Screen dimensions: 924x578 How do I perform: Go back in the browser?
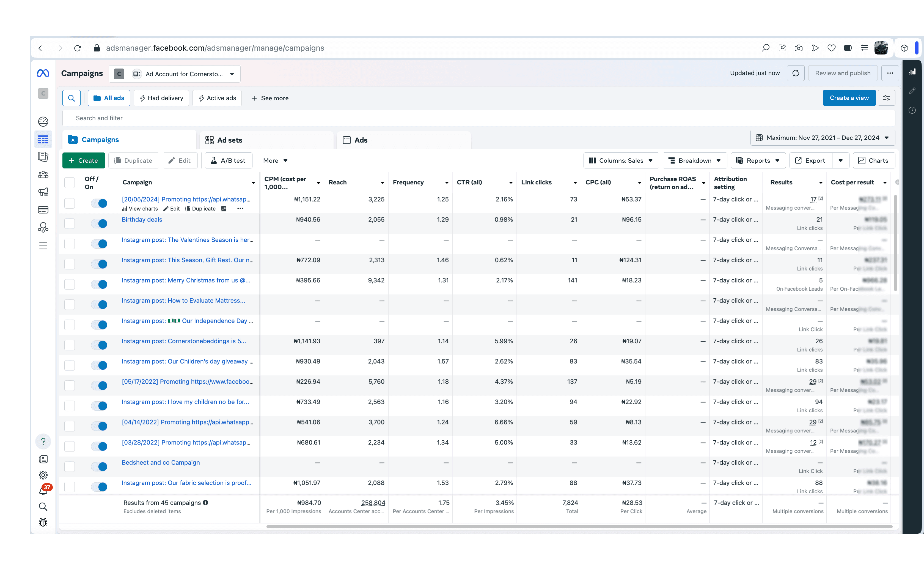40,48
